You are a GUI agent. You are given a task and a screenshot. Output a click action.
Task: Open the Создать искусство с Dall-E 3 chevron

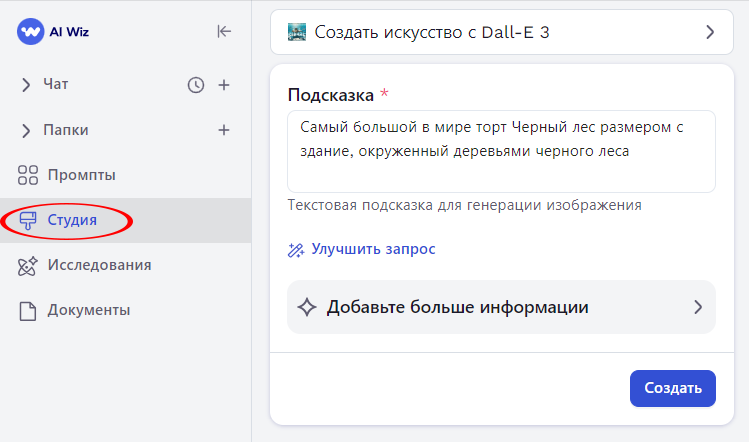coord(710,32)
